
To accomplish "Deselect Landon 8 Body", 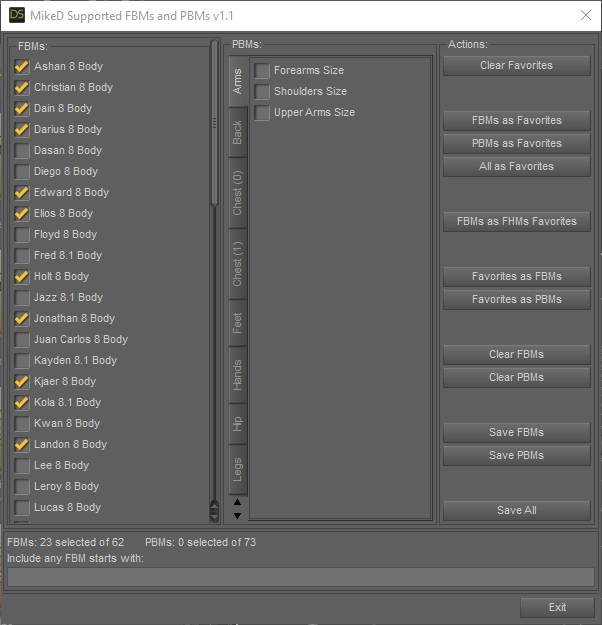I will pos(22,444).
